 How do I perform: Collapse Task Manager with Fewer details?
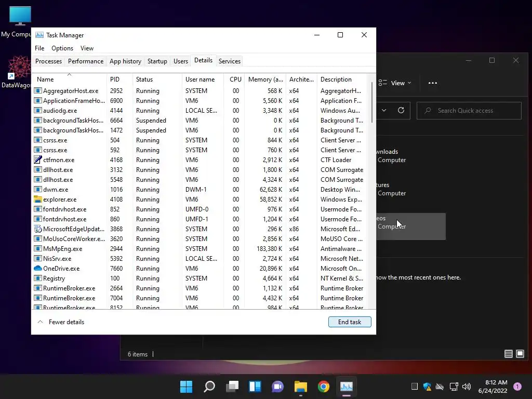click(x=61, y=322)
